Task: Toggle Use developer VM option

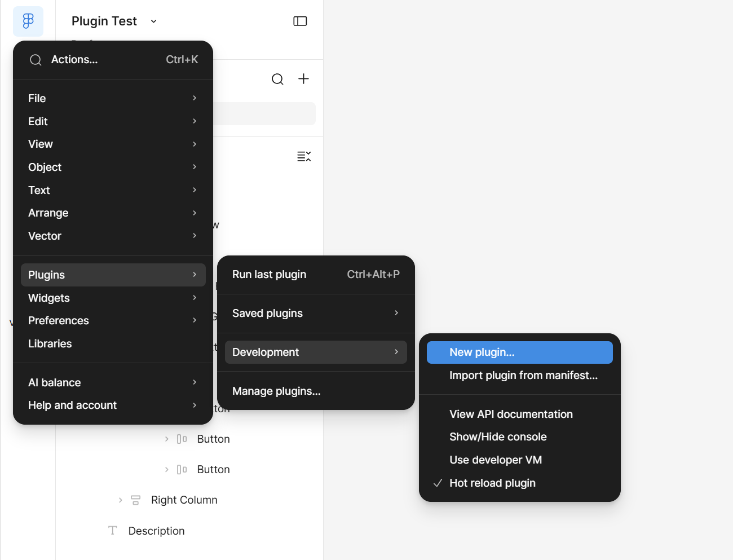Action: 520,460
